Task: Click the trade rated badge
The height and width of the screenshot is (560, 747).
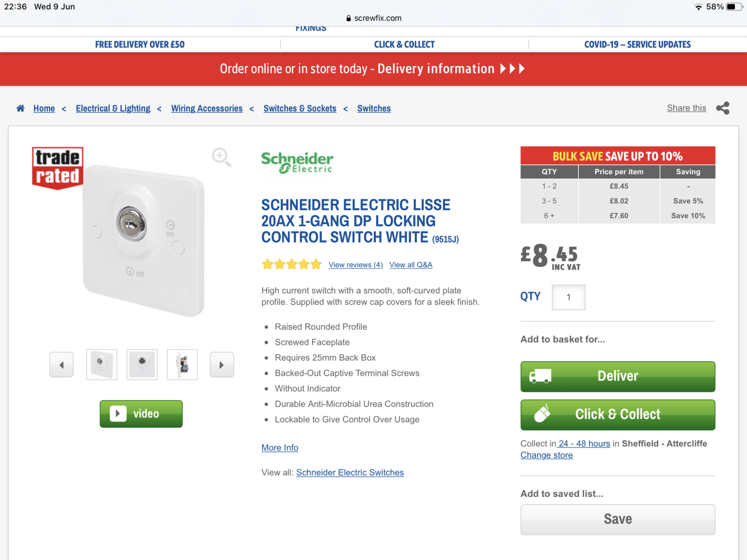Action: (x=58, y=168)
